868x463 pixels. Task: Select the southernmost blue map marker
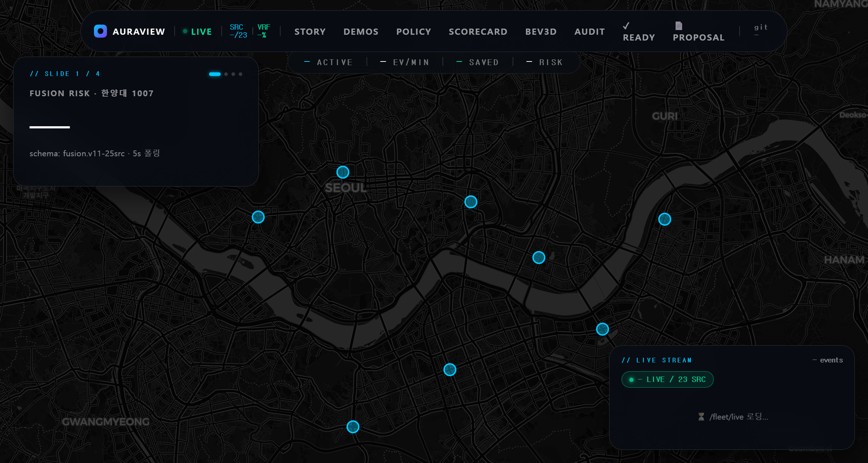pyautogui.click(x=353, y=427)
